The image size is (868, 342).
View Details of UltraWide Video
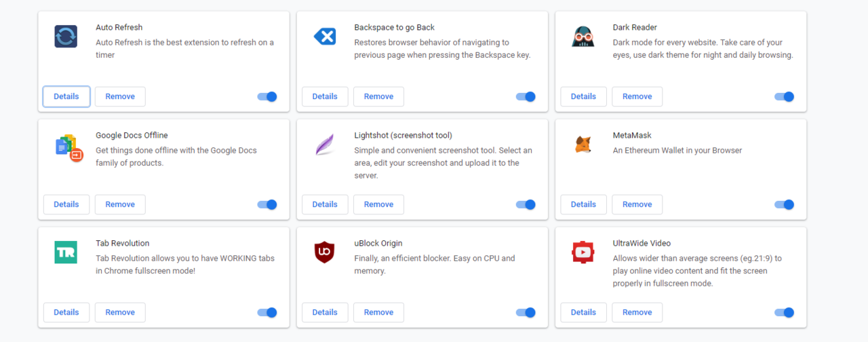tap(583, 312)
